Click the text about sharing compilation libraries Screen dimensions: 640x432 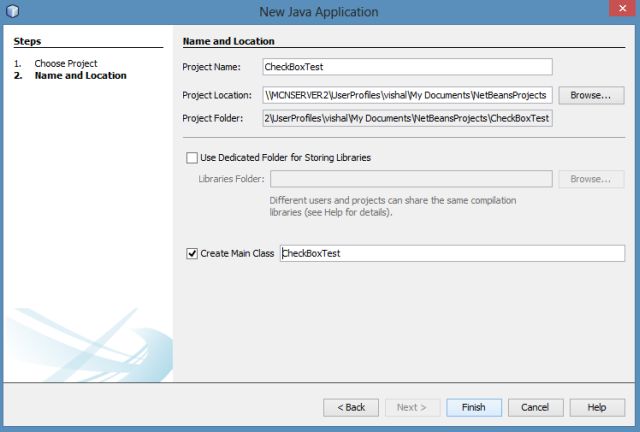click(x=393, y=207)
